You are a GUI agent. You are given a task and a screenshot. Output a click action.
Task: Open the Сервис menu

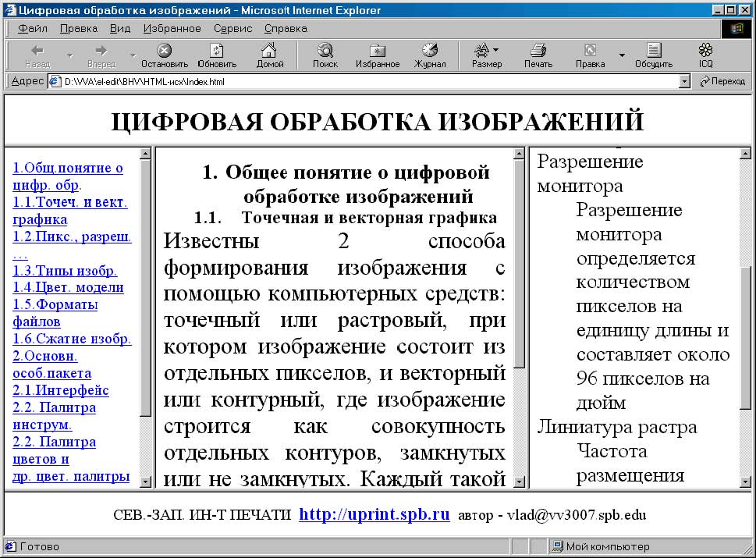tap(232, 28)
